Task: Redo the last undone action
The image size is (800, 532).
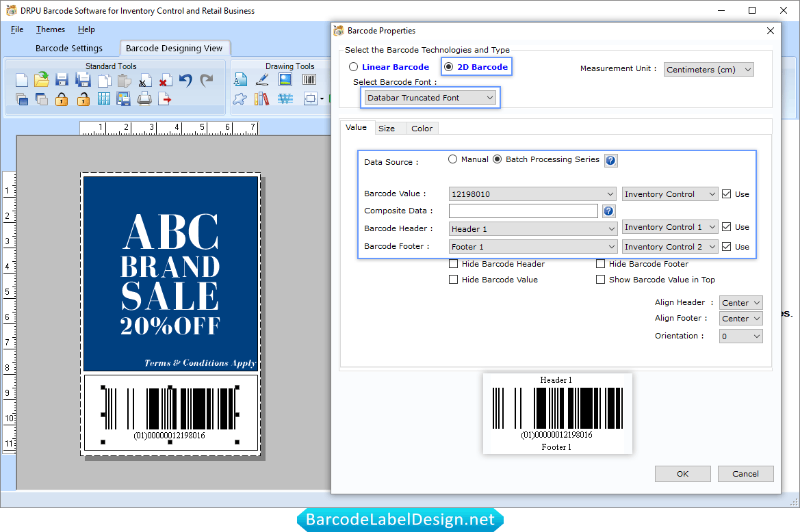Action: tap(206, 80)
